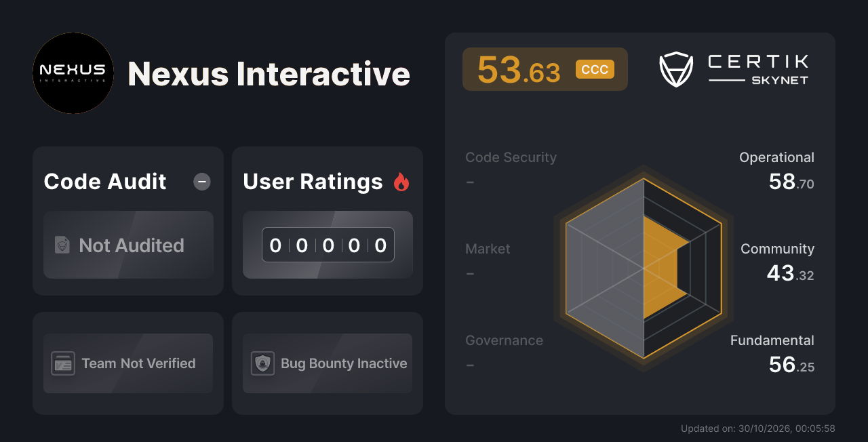Click the Bug Bounty shield icon
Viewport: 868px width, 442px height.
click(x=262, y=363)
